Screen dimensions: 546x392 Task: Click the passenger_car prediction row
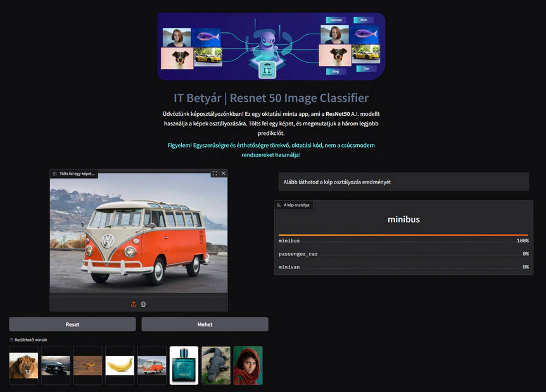[403, 254]
